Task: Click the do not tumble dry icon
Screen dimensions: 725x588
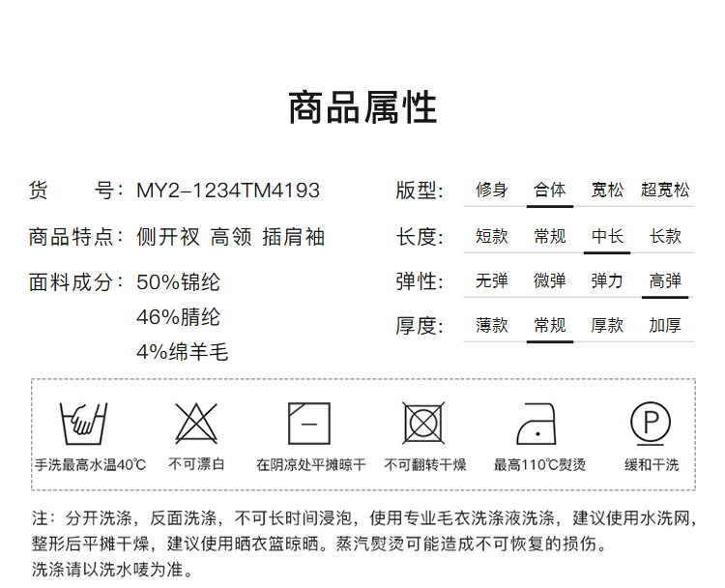Action: point(423,423)
